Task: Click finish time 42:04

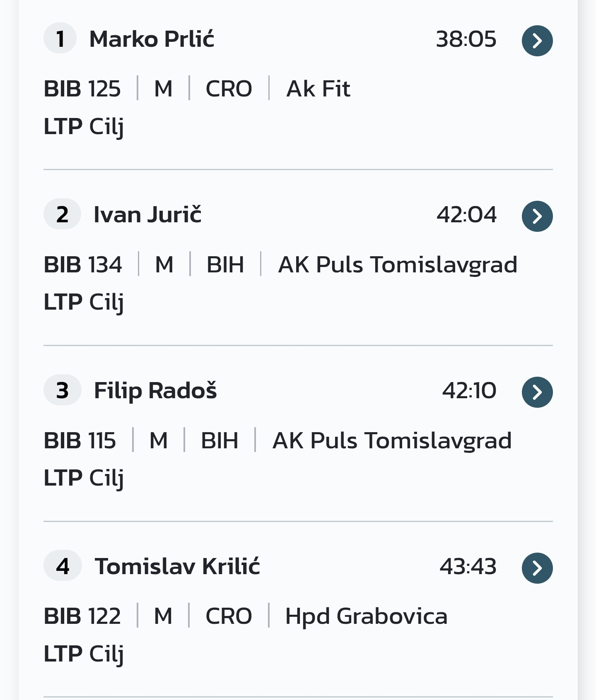Action: (466, 215)
